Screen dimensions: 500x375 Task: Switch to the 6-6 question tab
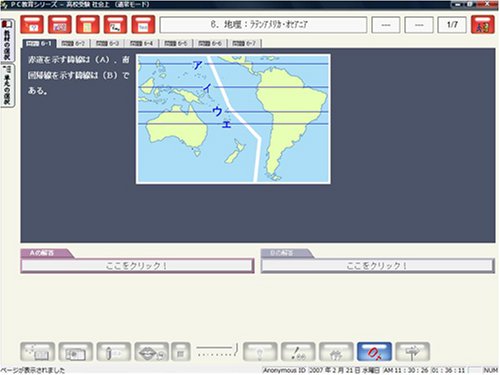coord(210,43)
